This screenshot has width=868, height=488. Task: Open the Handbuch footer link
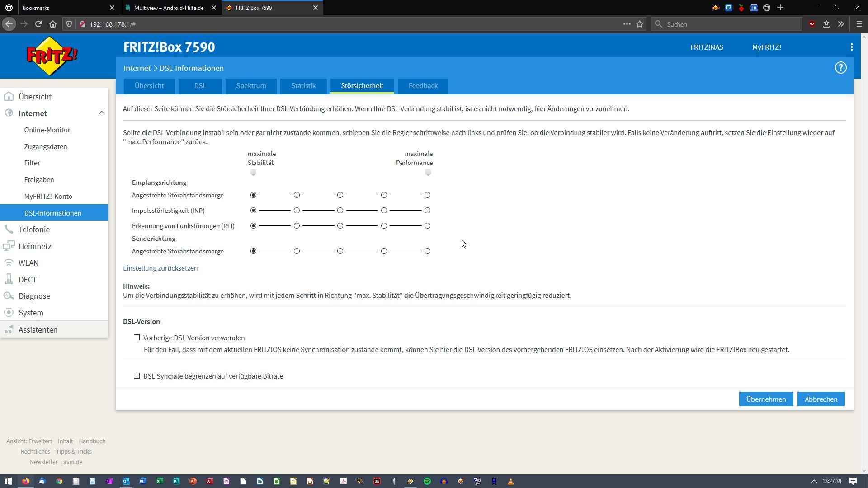coord(92,441)
